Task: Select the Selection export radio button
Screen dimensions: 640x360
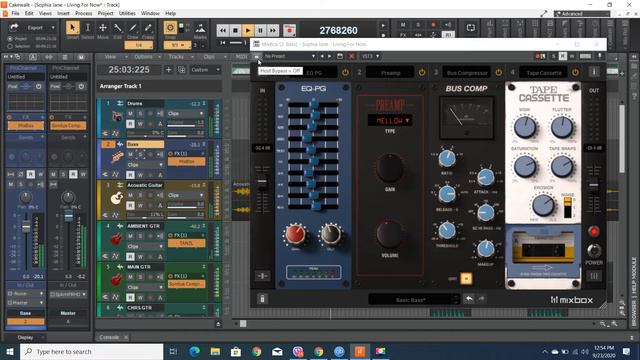Action: [10, 46]
